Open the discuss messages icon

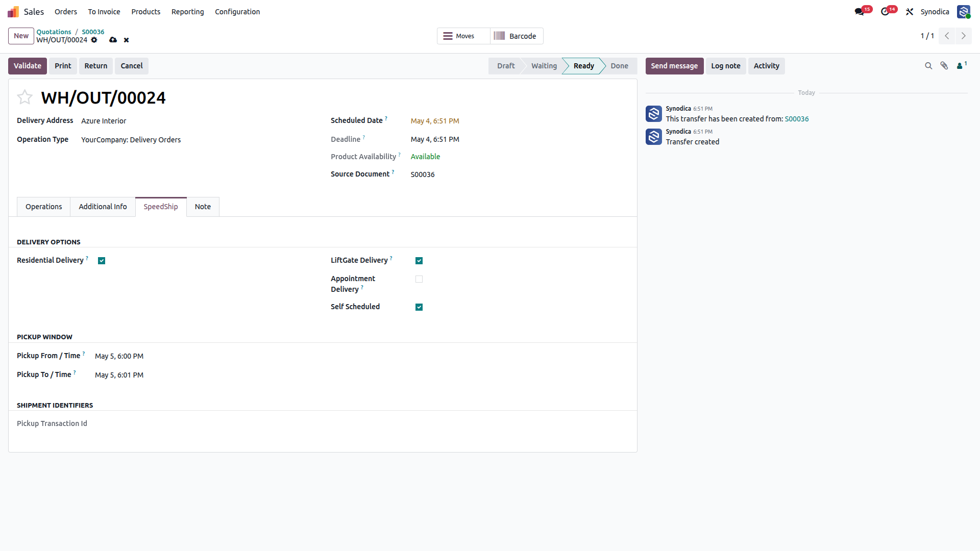(860, 12)
